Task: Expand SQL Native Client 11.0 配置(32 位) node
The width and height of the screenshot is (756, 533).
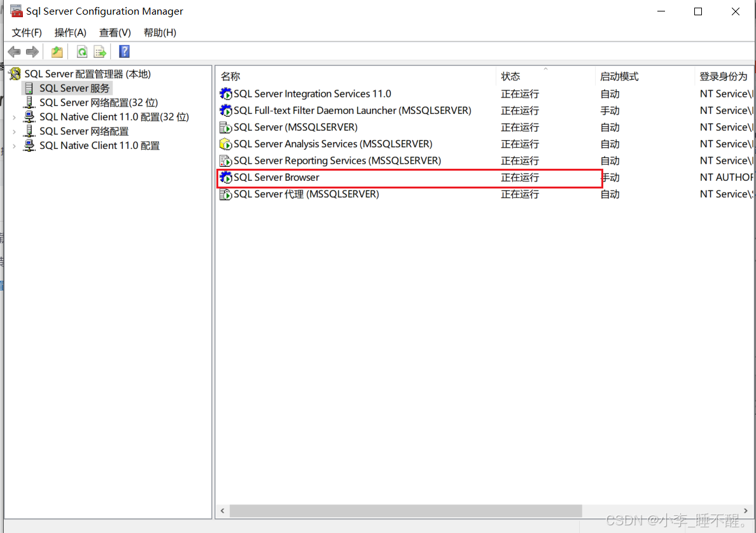Action: pos(15,117)
